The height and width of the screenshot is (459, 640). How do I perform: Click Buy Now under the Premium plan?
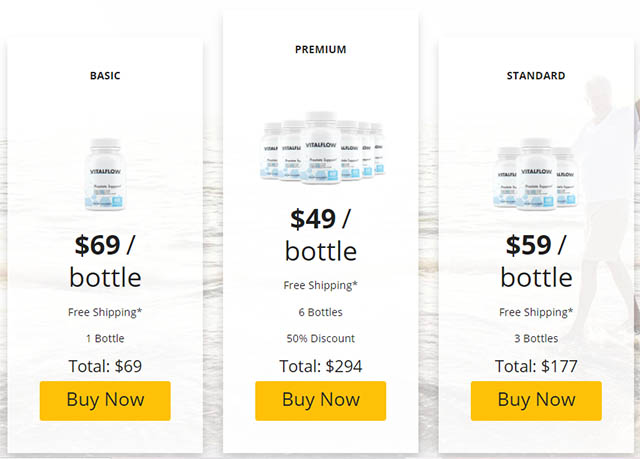pos(320,401)
